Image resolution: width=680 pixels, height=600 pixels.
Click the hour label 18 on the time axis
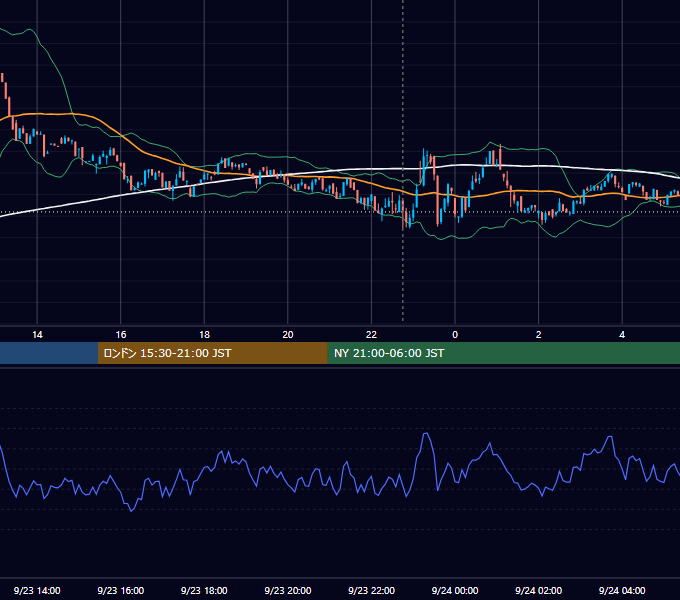(x=204, y=335)
